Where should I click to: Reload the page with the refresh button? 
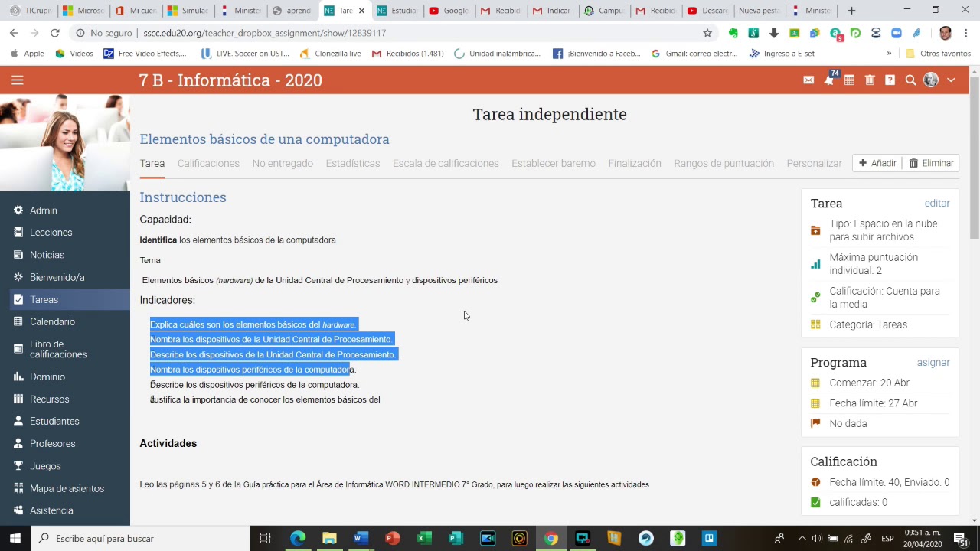[54, 33]
